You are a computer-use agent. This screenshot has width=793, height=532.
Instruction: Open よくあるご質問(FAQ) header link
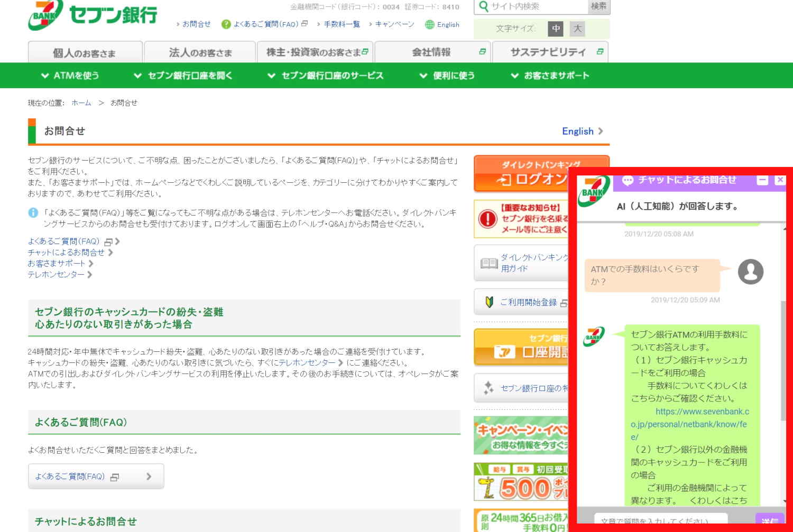tap(266, 24)
